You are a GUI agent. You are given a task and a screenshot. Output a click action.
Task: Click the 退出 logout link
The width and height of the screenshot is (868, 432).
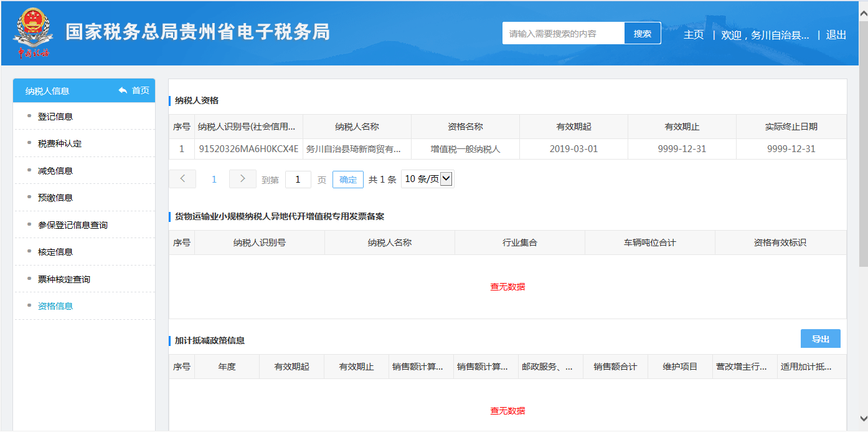(x=836, y=35)
